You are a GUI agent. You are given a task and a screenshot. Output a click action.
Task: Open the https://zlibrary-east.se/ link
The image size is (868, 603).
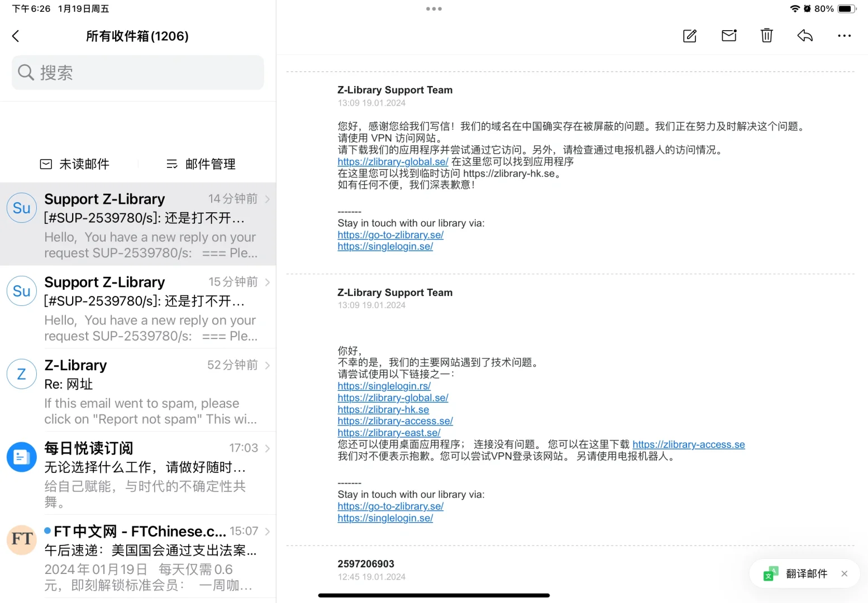click(x=389, y=433)
